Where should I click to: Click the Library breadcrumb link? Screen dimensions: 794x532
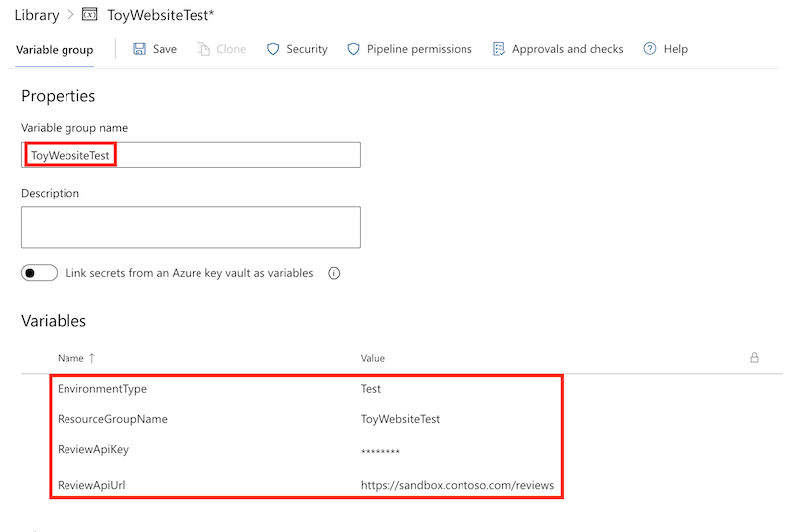[37, 15]
